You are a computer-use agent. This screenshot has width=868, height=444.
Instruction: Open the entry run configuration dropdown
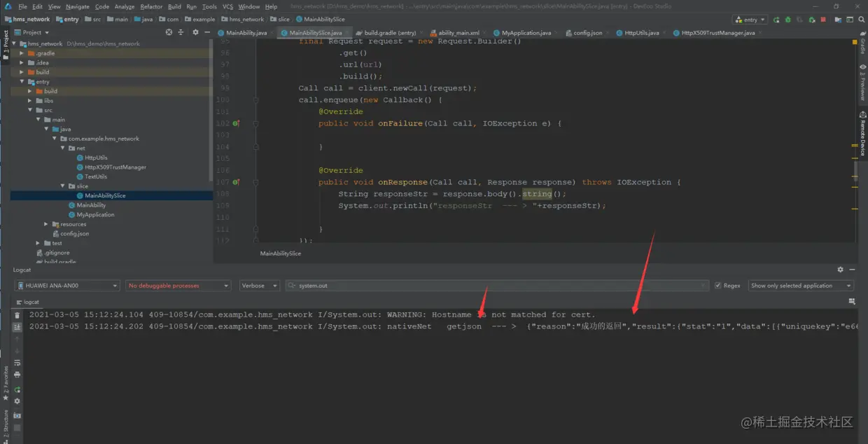coord(751,20)
